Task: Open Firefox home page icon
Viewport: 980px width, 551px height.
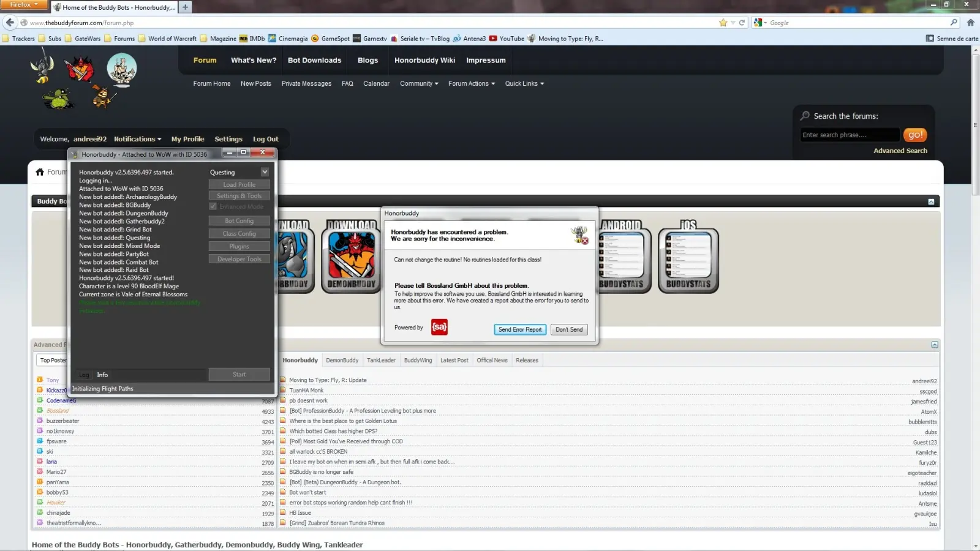Action: [x=970, y=23]
